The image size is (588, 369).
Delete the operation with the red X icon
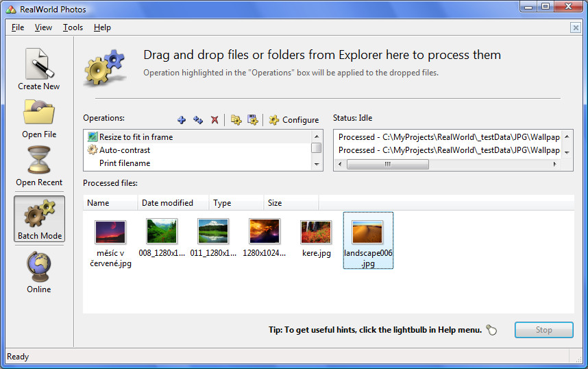[x=215, y=120]
